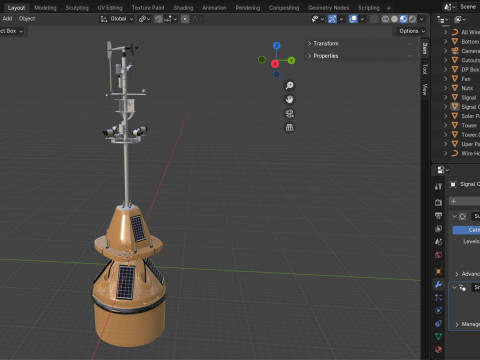
Task: Open the Physics properties tab icon
Action: pyautogui.click(x=438, y=310)
